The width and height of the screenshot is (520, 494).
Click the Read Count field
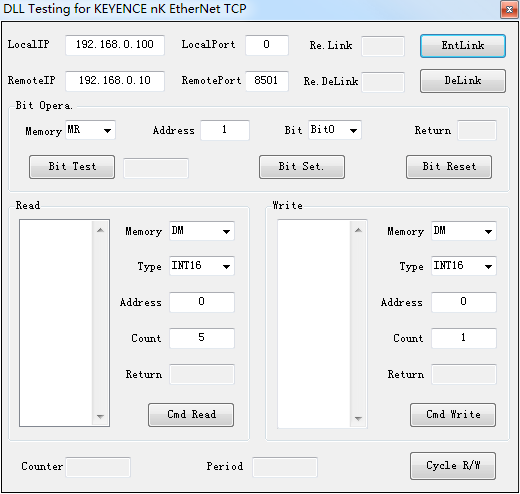(202, 338)
